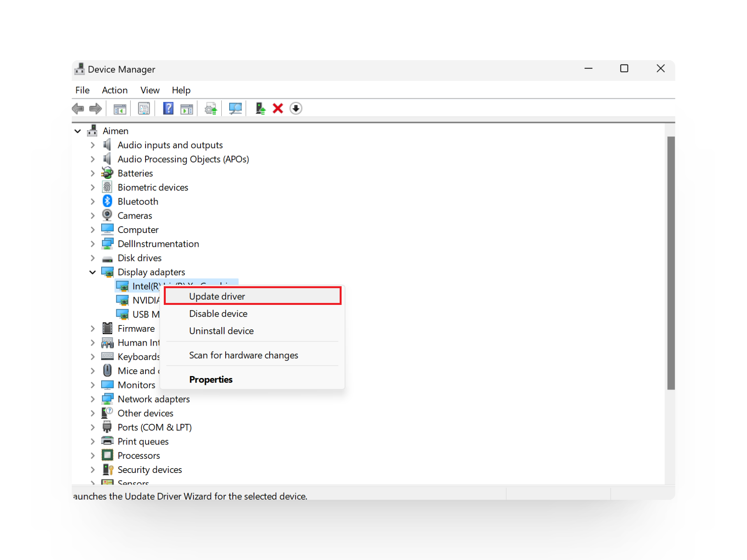
Task: Click the Forward navigation arrow in toolbar
Action: point(95,108)
